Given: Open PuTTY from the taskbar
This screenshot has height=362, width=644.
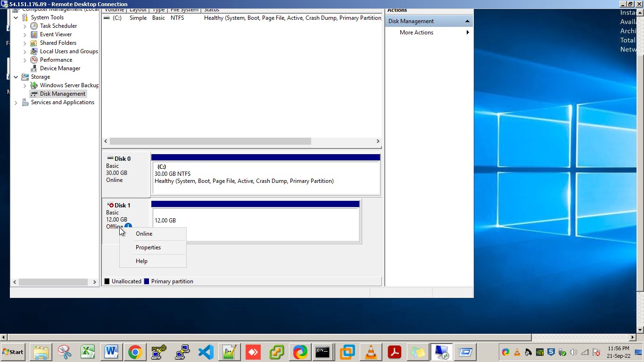Looking at the screenshot, I should coord(182,352).
